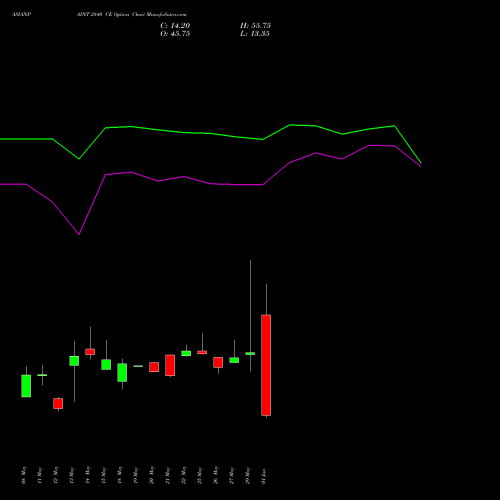
Task: Select the red candlestick for 21 May
Action: tap(170, 365)
